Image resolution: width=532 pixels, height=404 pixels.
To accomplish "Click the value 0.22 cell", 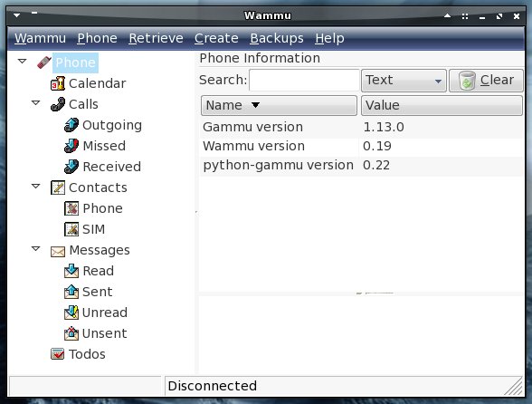I will pyautogui.click(x=376, y=166).
